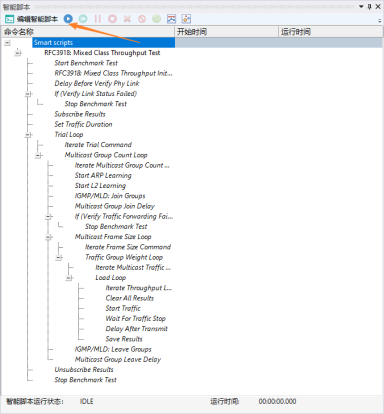Collapse the Multicast Group Count Loop node

(38, 155)
